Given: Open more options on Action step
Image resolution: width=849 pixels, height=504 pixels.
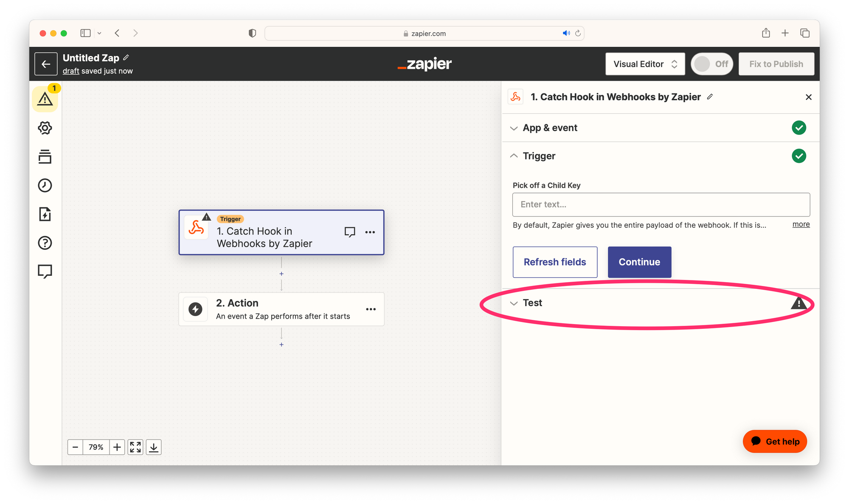Looking at the screenshot, I should [x=371, y=309].
